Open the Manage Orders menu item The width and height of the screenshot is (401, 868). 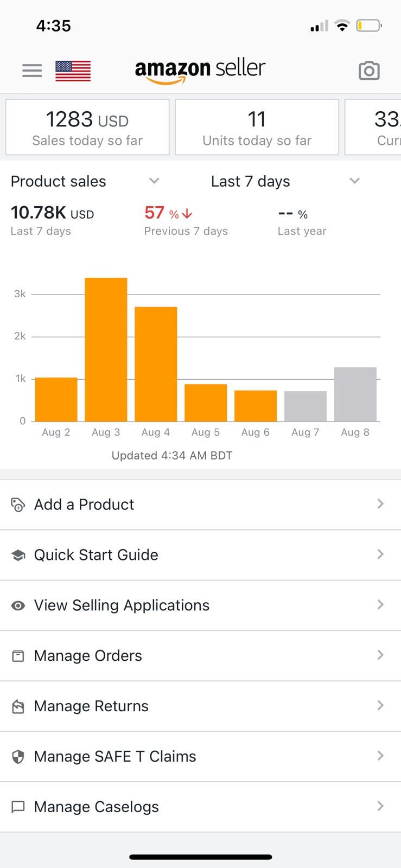(x=88, y=656)
